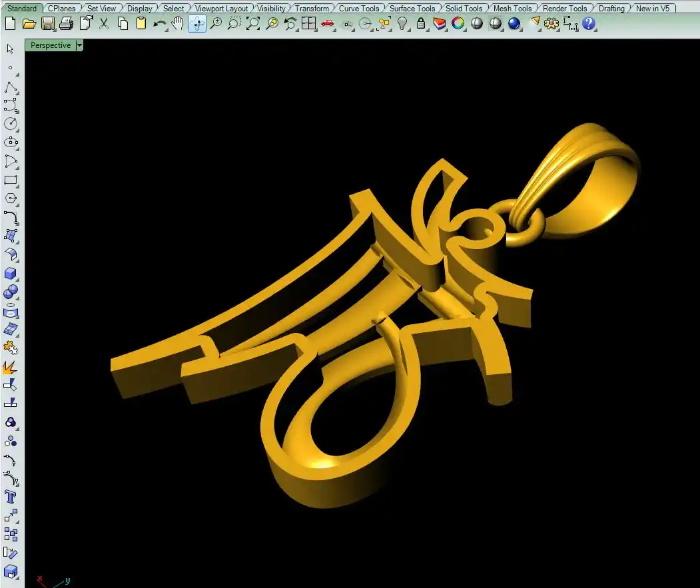The height and width of the screenshot is (588, 700).
Task: Click the Boolean Union spheres icon
Action: pyautogui.click(x=11, y=292)
